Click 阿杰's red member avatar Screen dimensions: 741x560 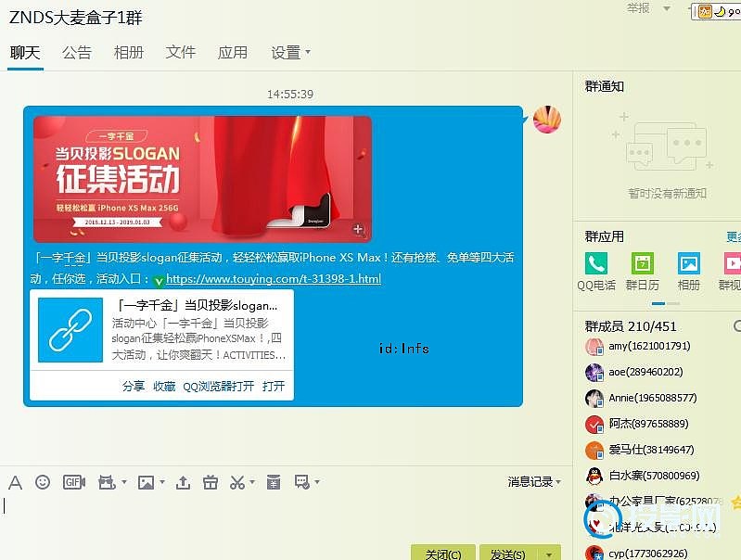594,425
